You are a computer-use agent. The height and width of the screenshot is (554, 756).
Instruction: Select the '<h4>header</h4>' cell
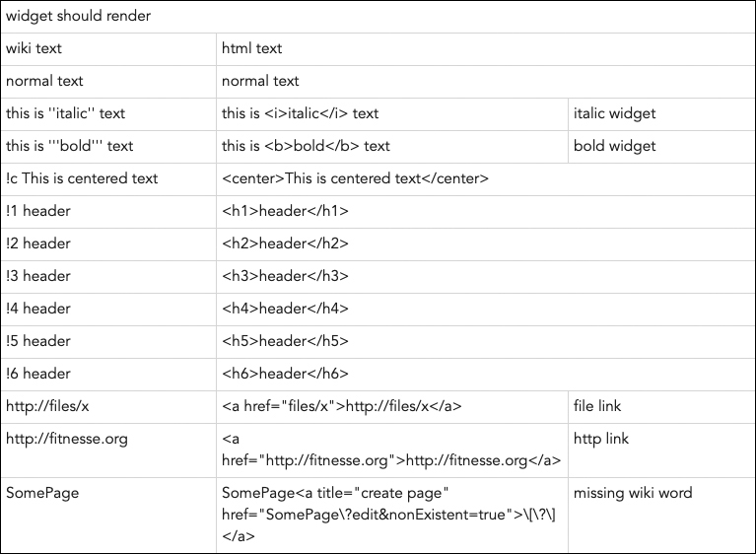pos(285,309)
